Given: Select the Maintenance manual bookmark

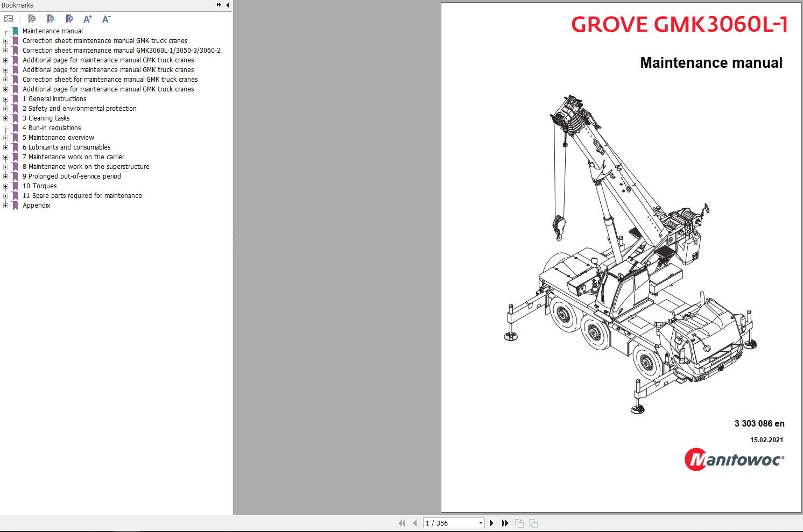Looking at the screenshot, I should [53, 31].
